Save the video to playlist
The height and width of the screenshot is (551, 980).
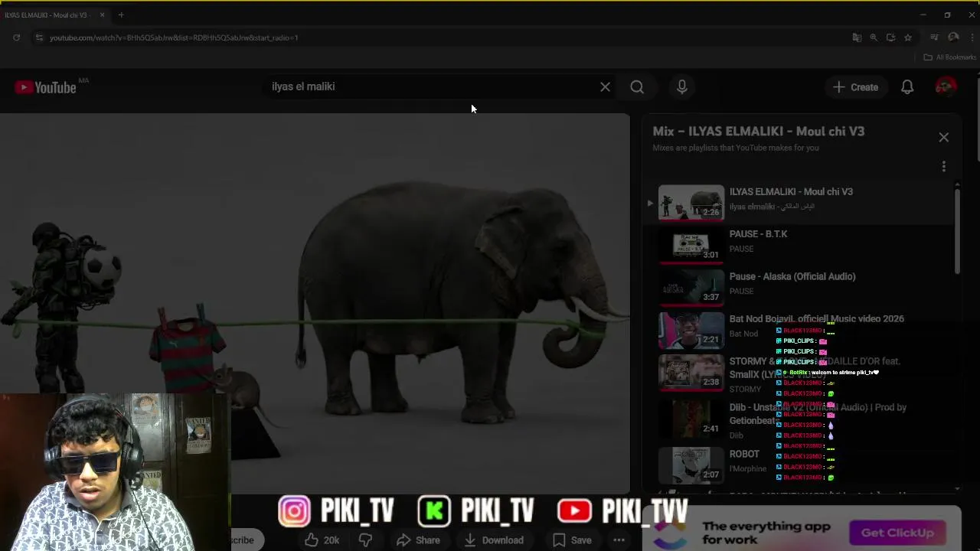[573, 540]
